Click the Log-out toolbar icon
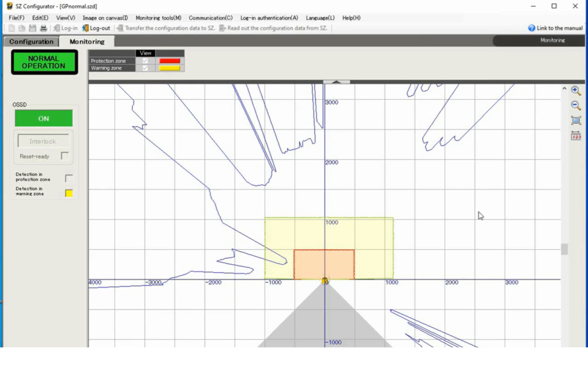The width and height of the screenshot is (588, 372). [86, 28]
